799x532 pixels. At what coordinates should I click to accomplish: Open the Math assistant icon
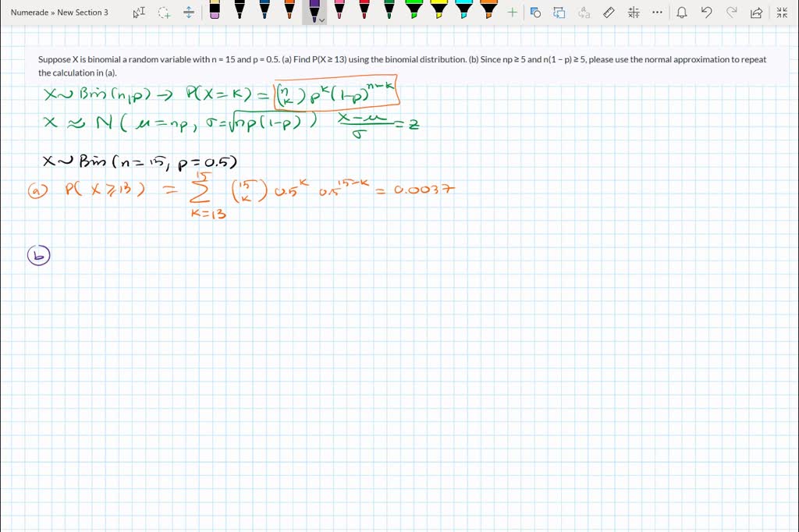click(x=633, y=12)
